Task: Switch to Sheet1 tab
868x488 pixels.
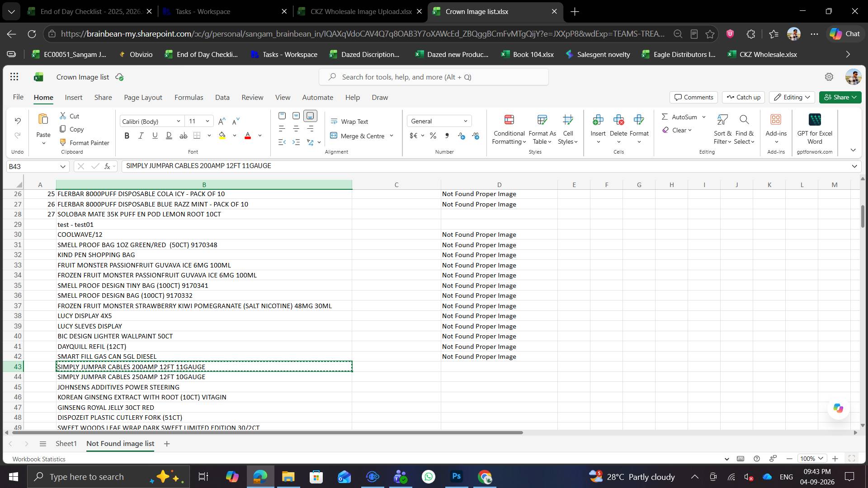Action: click(66, 444)
